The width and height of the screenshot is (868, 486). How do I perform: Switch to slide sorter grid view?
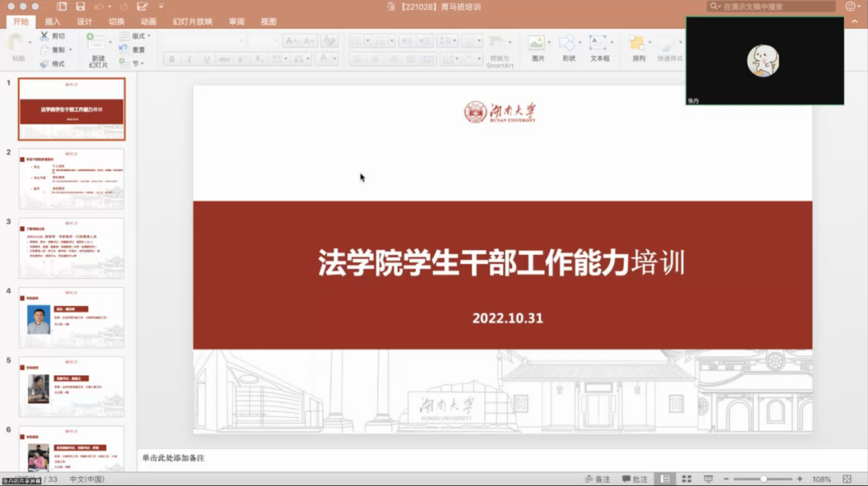(686, 479)
